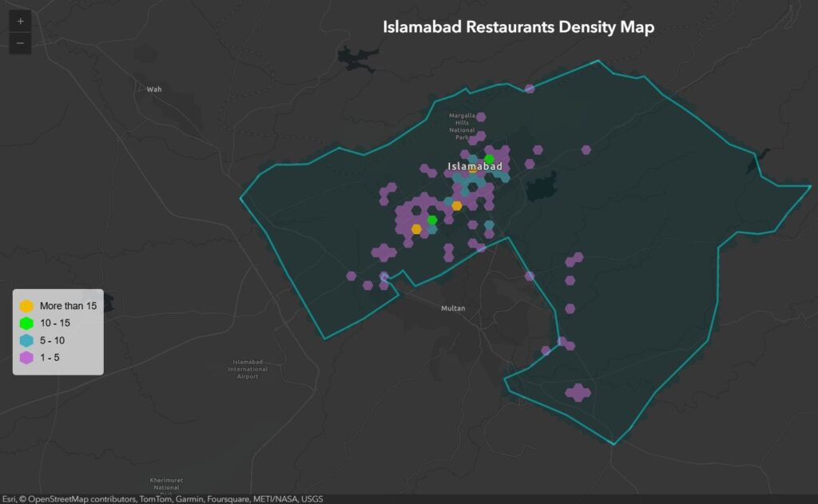Select the purple hexagon cluster in the southern tip
The width and height of the screenshot is (818, 504).
577,392
